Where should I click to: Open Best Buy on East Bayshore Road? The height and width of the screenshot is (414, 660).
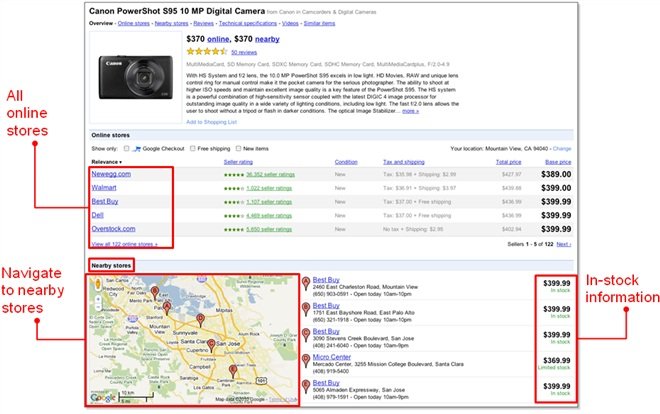(326, 305)
